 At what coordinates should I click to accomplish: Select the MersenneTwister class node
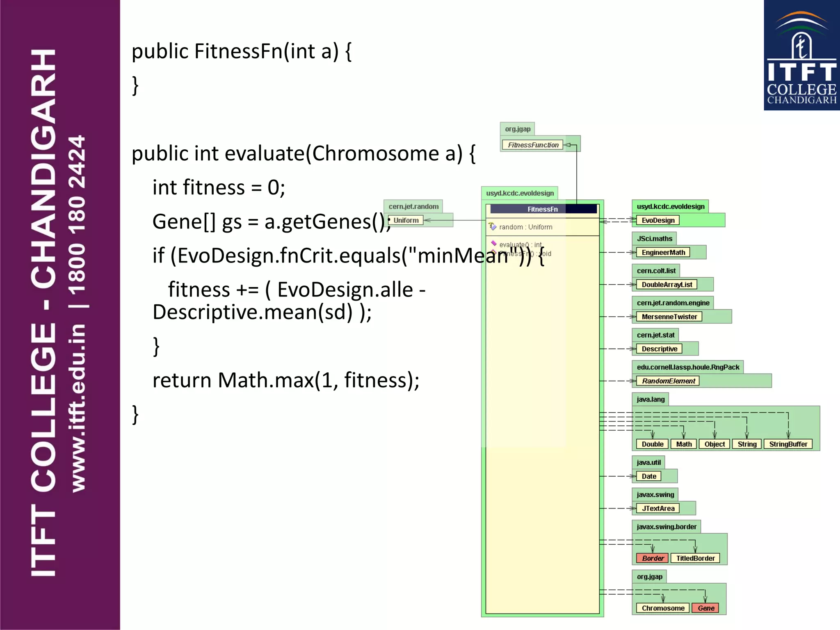pos(669,317)
